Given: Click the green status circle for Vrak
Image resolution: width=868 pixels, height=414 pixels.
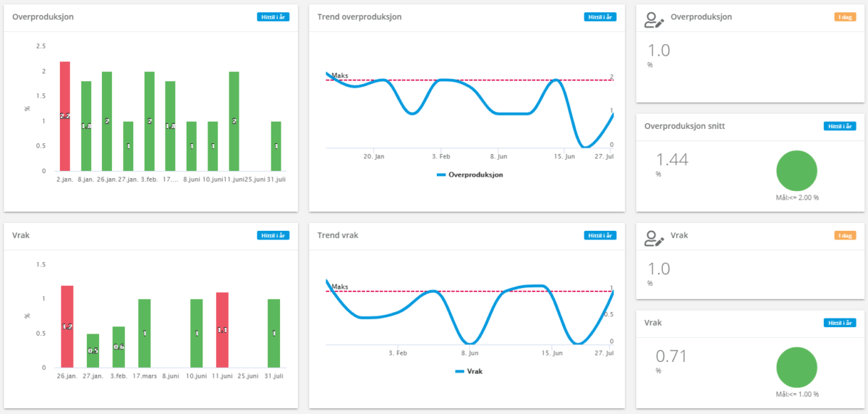Looking at the screenshot, I should (x=796, y=368).
